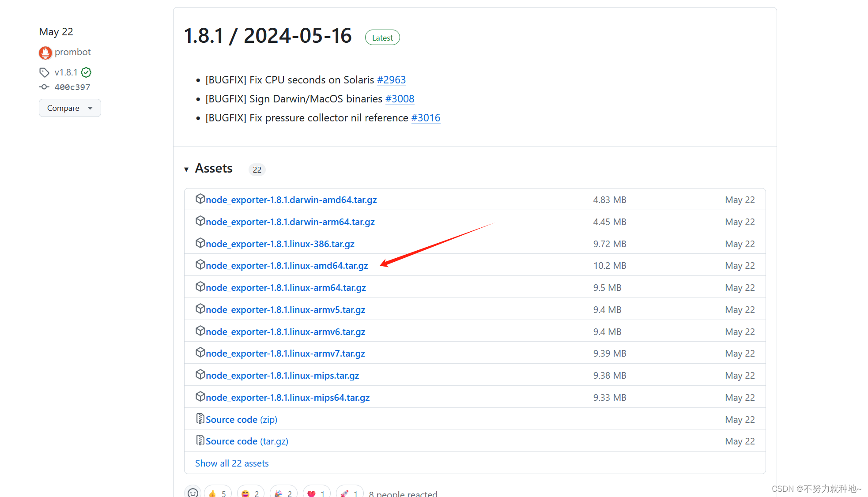Collapse the Assets section triangle

tap(186, 169)
